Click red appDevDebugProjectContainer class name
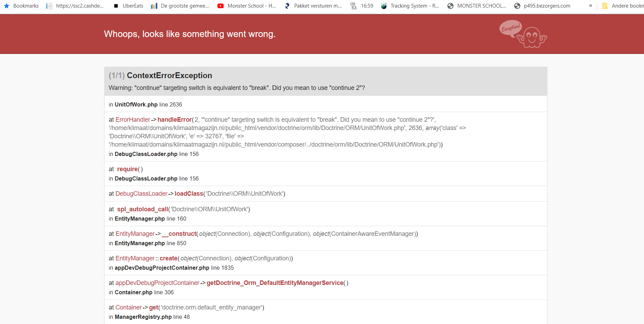This screenshot has width=644, height=324. point(157,283)
